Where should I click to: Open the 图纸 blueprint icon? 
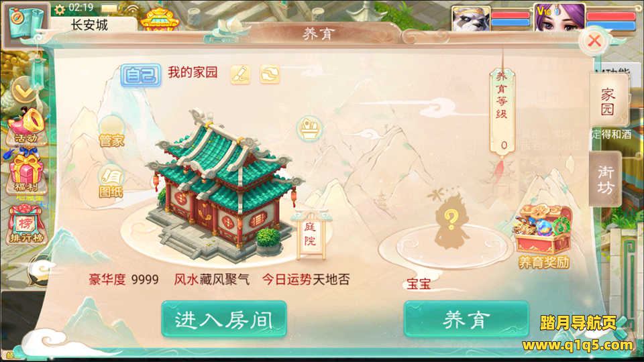click(111, 182)
